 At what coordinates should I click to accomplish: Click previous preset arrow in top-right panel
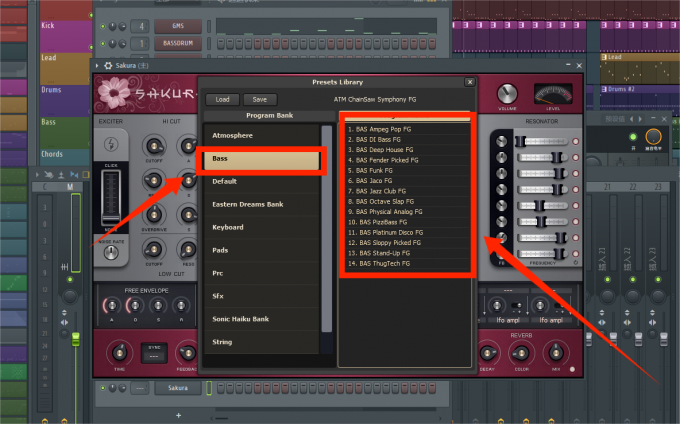coord(631,119)
